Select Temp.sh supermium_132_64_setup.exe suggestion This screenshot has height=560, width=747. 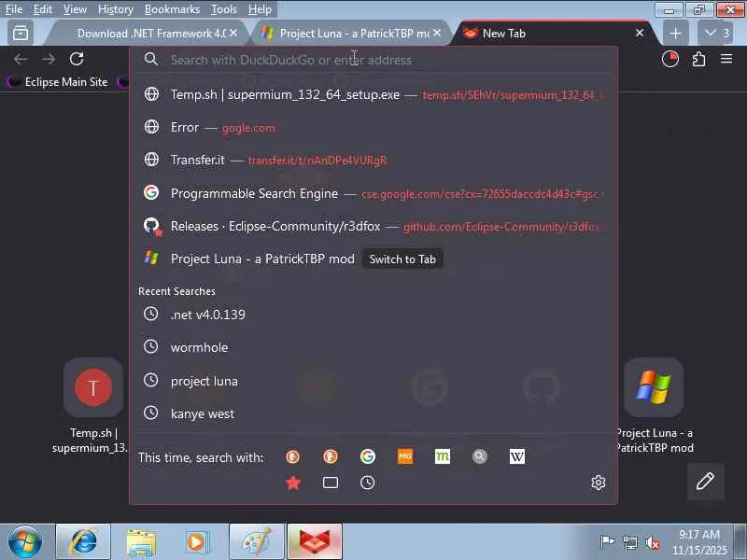click(373, 94)
